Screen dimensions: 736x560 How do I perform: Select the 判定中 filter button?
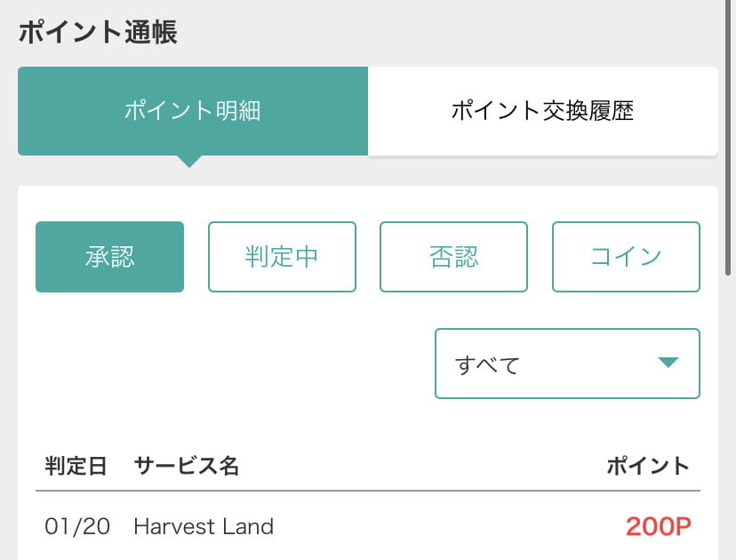tap(282, 257)
